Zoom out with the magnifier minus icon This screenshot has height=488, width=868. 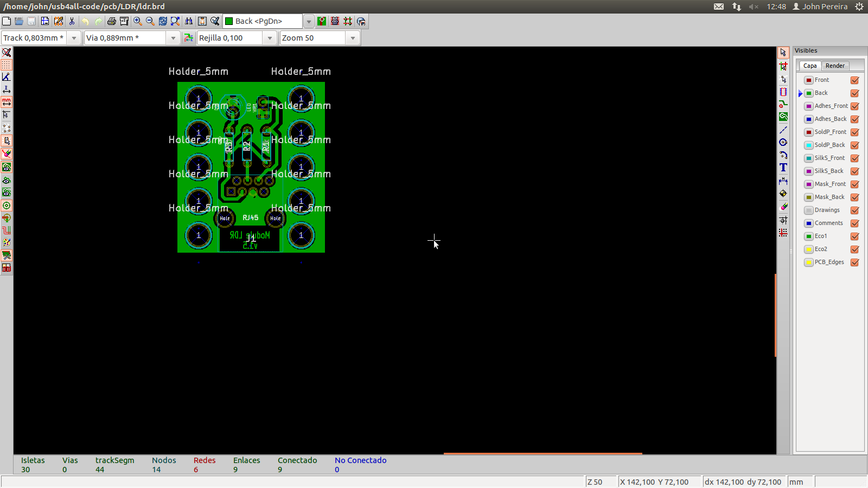150,21
